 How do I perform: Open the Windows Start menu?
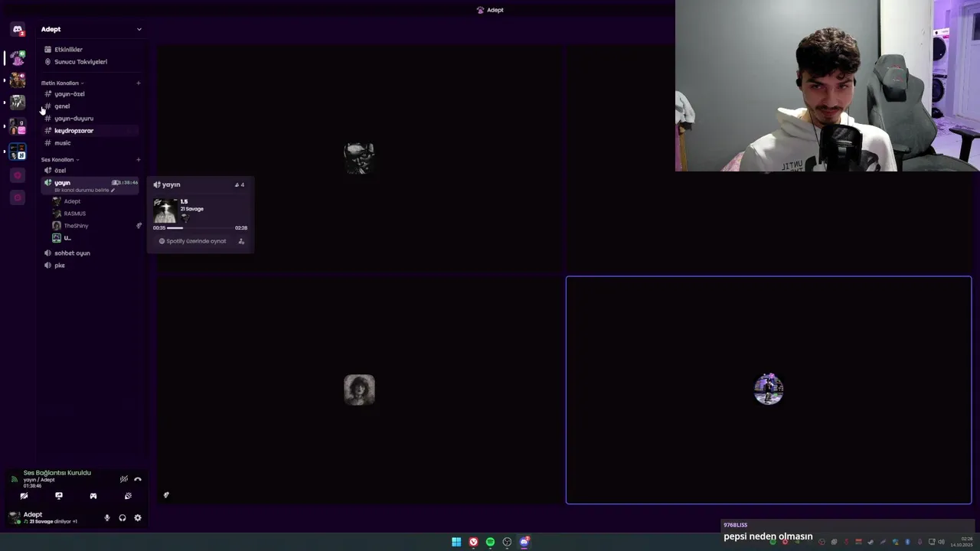[x=456, y=542]
